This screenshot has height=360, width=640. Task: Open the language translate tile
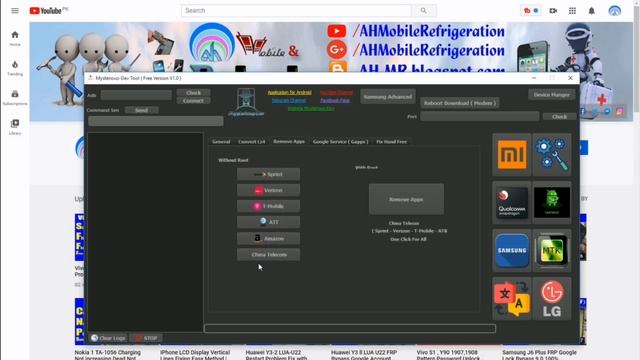click(x=511, y=299)
